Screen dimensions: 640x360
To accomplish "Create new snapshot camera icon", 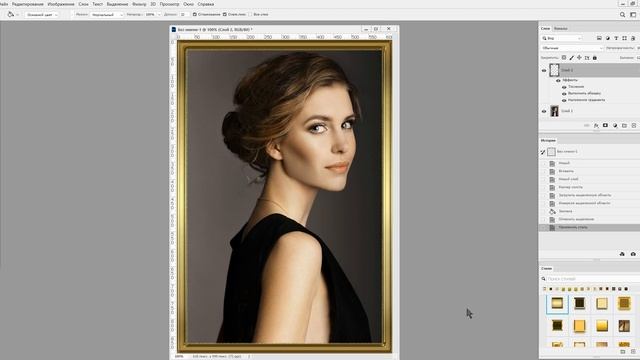I will tap(633, 254).
